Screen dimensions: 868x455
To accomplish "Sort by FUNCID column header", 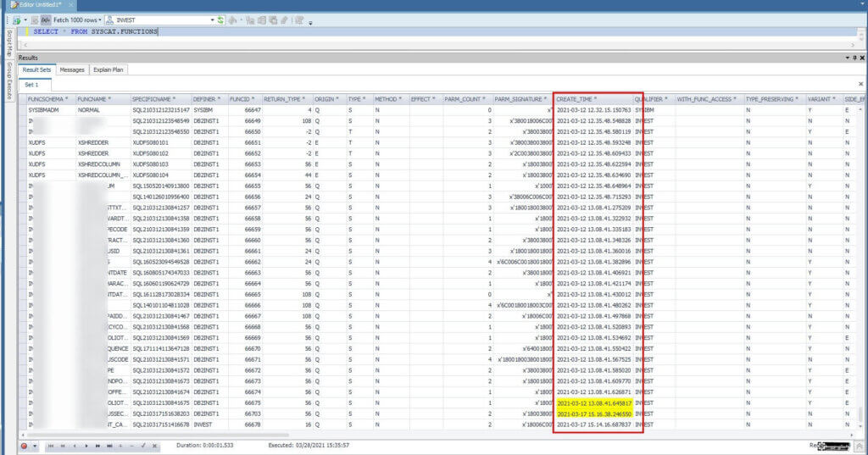I will coord(245,99).
